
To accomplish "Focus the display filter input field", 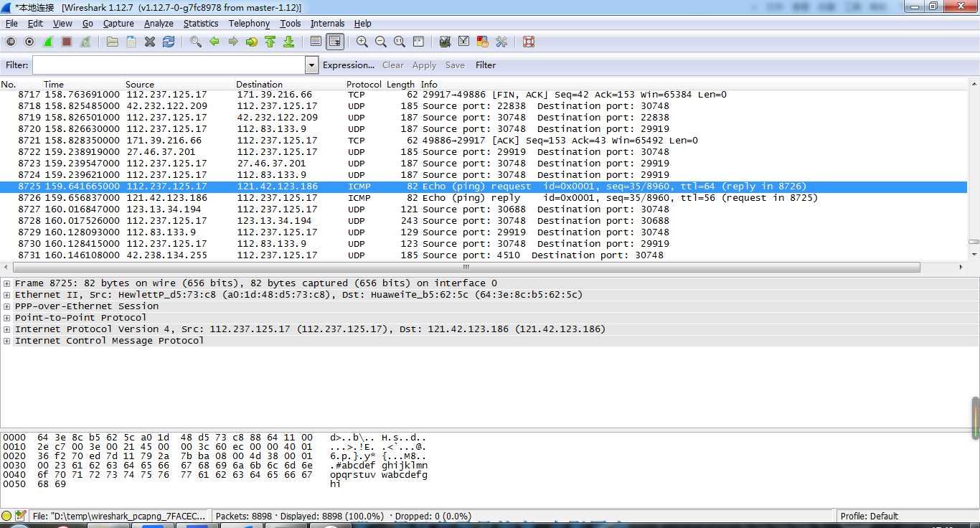I will click(169, 65).
